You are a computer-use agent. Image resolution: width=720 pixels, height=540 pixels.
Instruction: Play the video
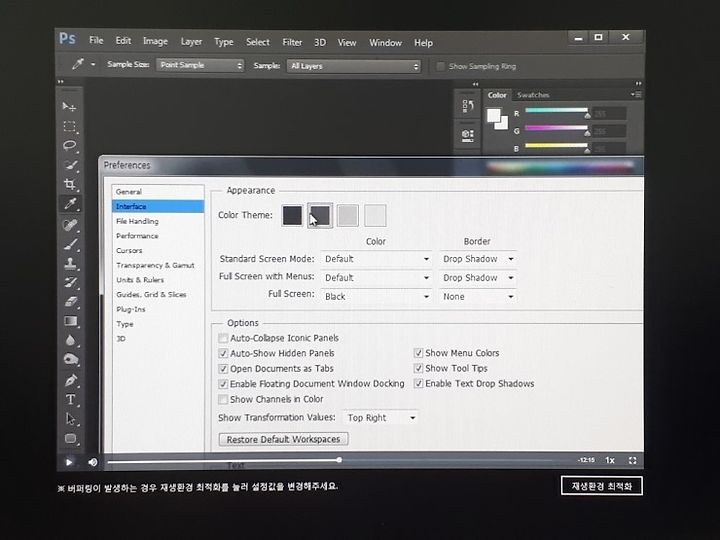click(x=69, y=462)
